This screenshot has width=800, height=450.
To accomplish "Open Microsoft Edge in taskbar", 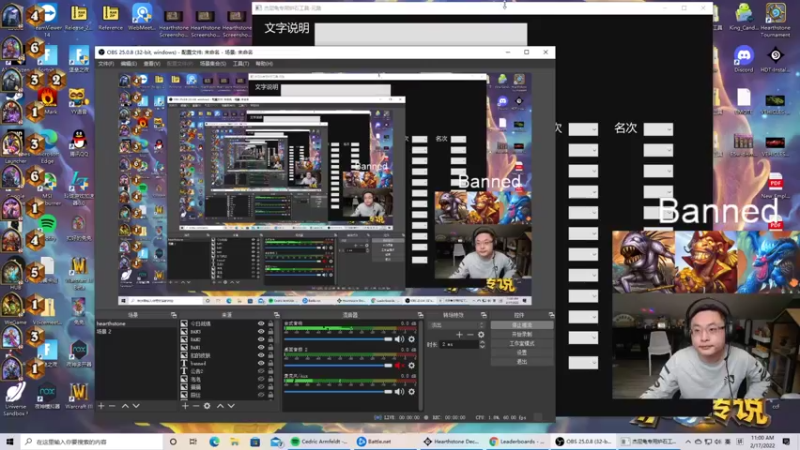I will click(x=214, y=441).
